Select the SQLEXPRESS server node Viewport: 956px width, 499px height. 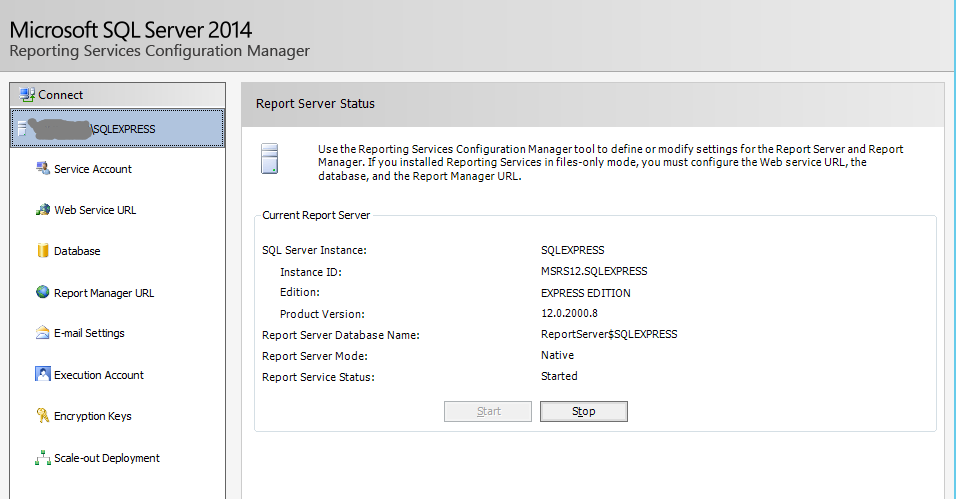click(x=117, y=128)
